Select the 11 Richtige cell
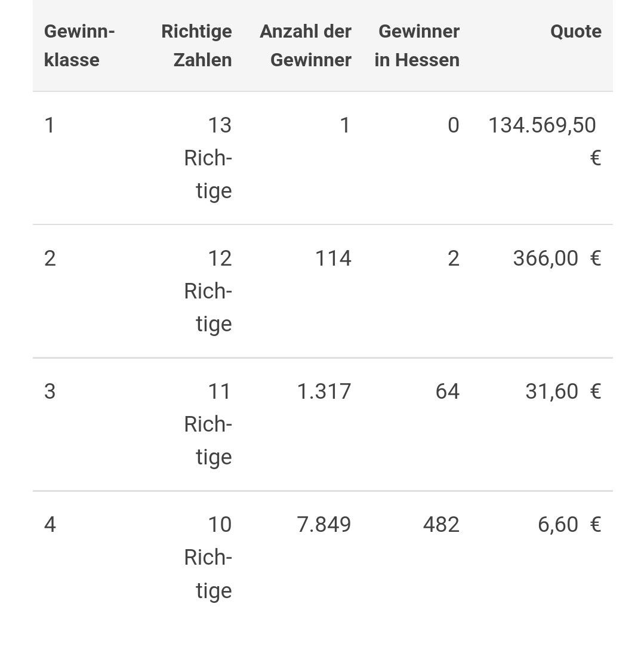Viewport: 644px width, 659px height. [x=208, y=424]
